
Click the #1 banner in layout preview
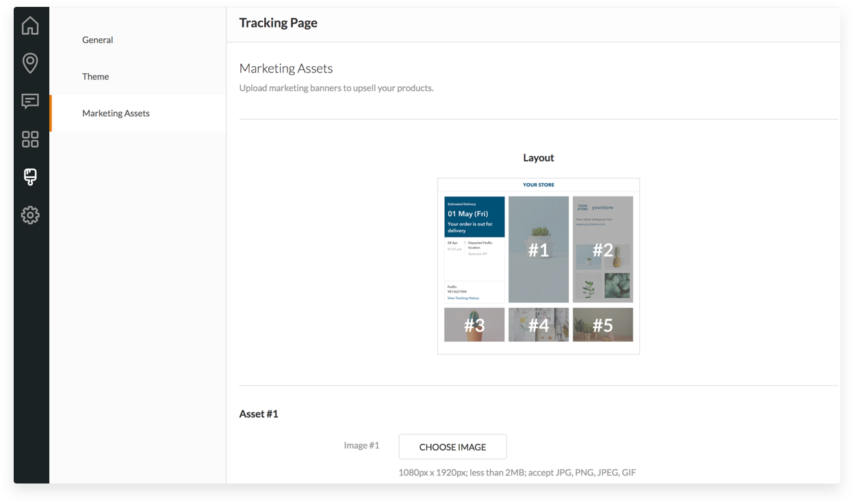point(539,250)
